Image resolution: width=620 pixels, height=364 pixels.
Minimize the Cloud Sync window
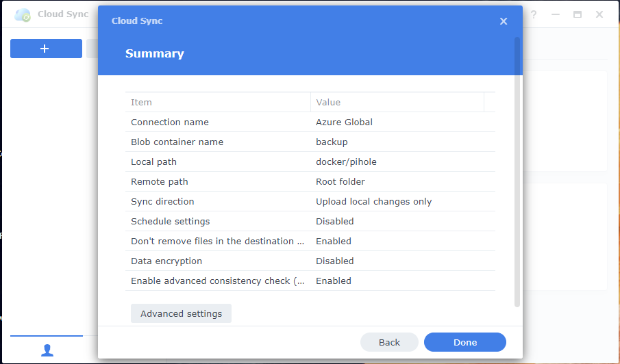pos(556,14)
